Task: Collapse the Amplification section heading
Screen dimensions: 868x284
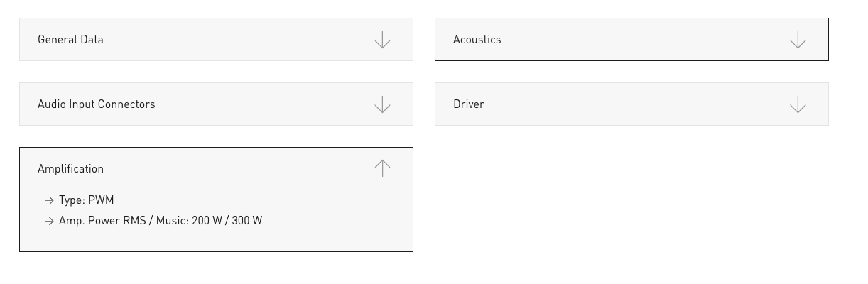Action: coord(70,169)
